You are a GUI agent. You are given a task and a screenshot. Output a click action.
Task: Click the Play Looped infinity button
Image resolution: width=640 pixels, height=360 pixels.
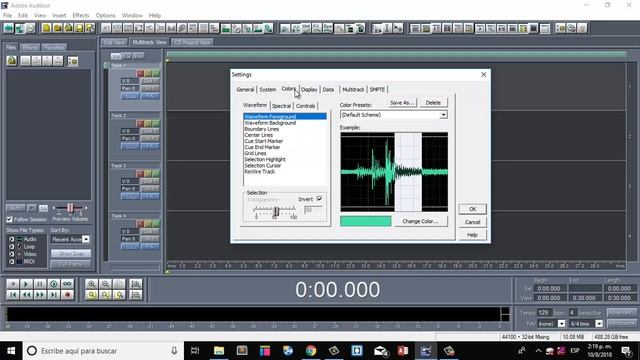67,284
